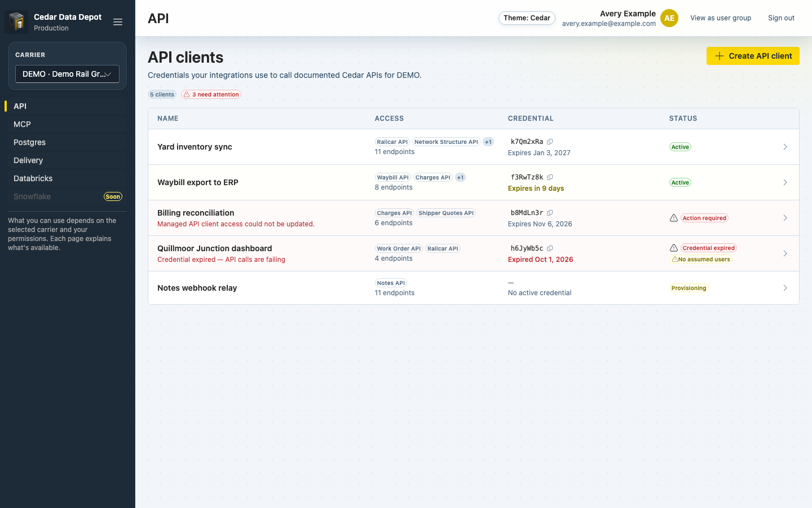Click the Work Order API tag
Viewport: 812px width, 508px height.
pyautogui.click(x=399, y=248)
